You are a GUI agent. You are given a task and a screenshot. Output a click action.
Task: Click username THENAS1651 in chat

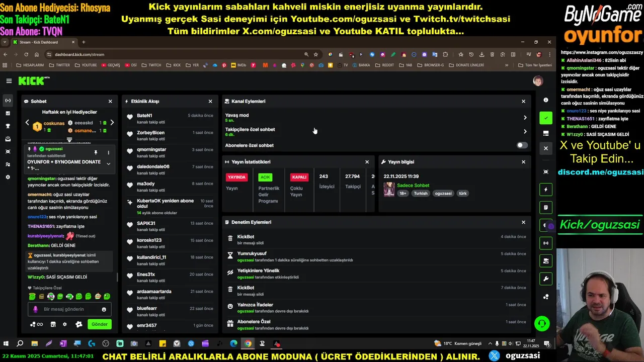[x=41, y=227]
